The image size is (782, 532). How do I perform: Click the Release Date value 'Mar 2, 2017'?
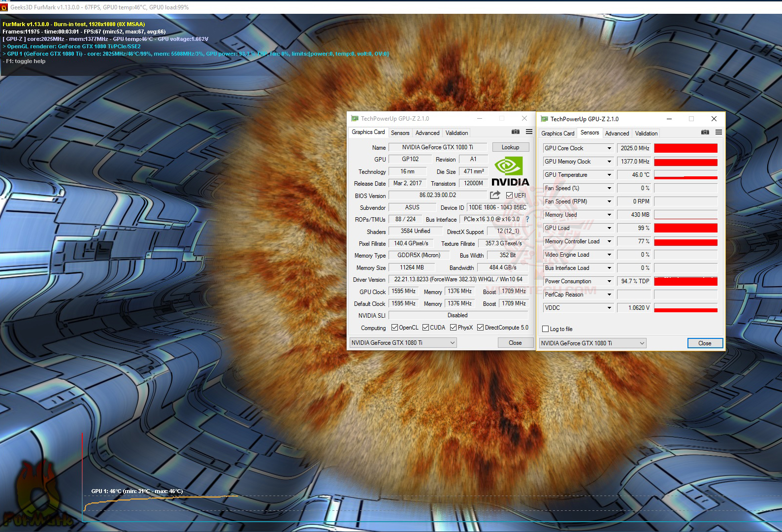[408, 183]
